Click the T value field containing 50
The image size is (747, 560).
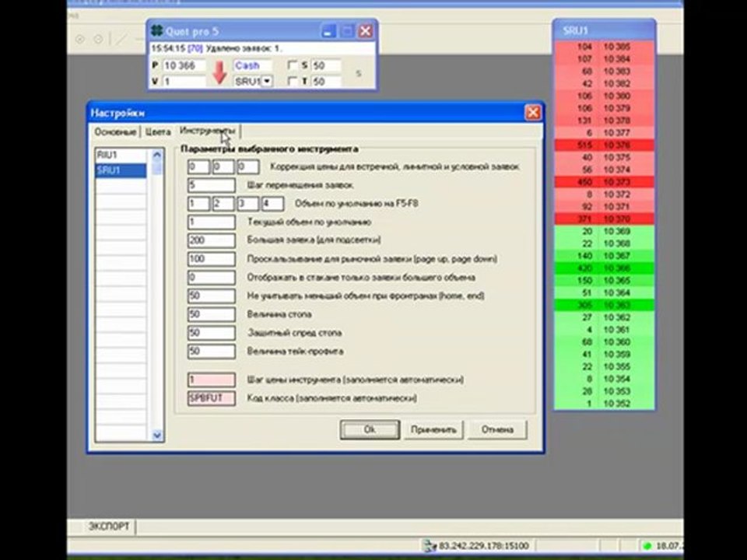coord(326,82)
